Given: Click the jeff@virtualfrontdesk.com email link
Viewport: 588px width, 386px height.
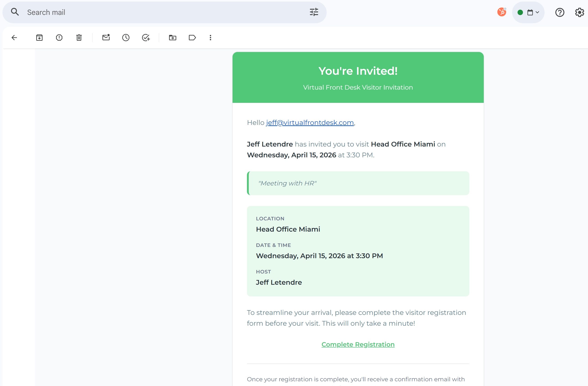Looking at the screenshot, I should (310, 122).
